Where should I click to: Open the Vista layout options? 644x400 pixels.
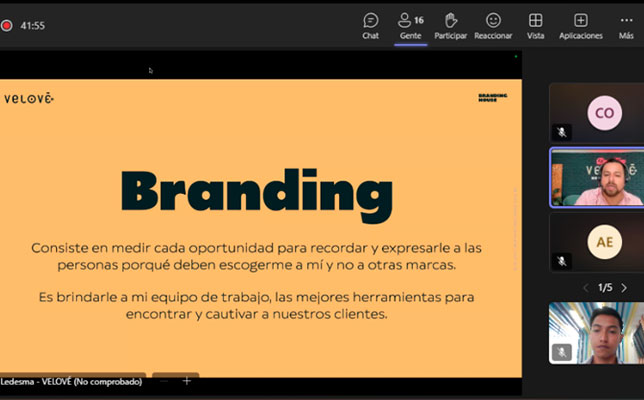(x=535, y=25)
